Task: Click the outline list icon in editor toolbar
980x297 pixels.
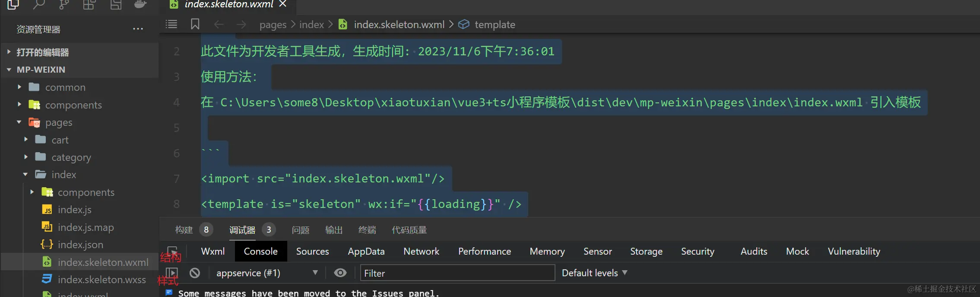Action: [x=171, y=24]
